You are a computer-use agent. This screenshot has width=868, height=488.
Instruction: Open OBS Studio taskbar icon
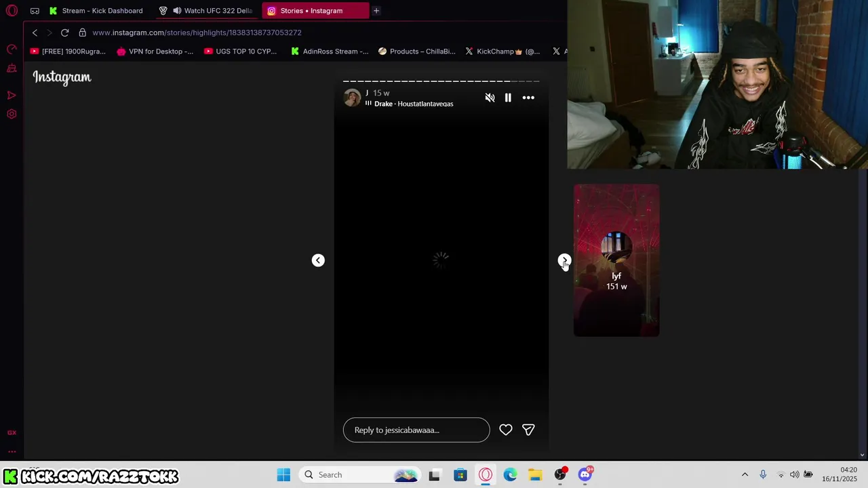click(x=560, y=474)
